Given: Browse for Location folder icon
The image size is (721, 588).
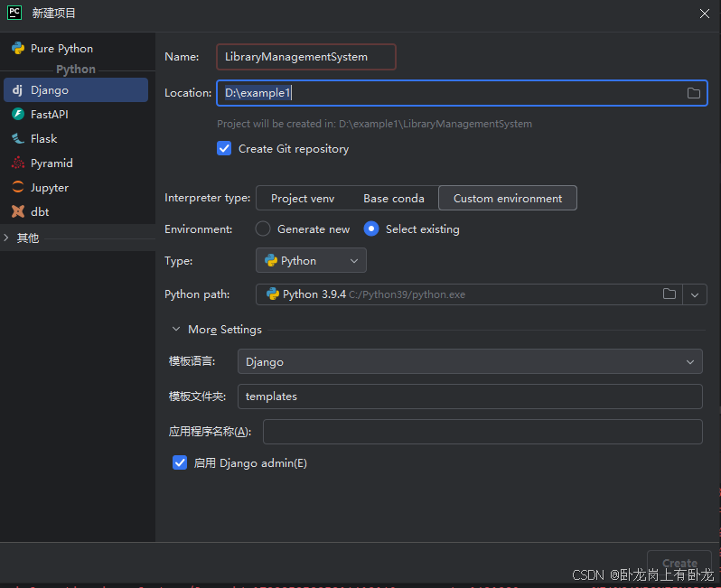Looking at the screenshot, I should [694, 93].
